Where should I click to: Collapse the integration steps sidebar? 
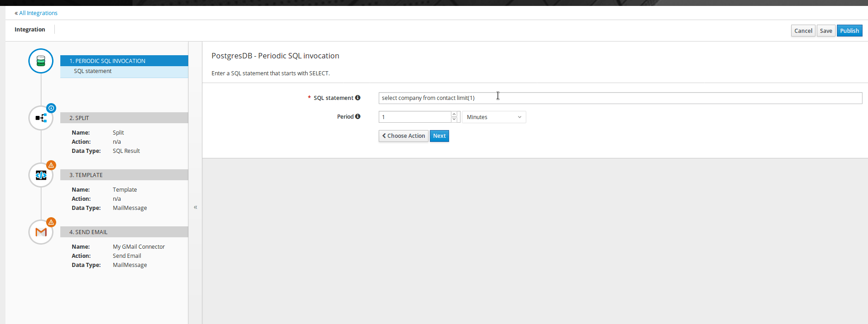(x=196, y=207)
